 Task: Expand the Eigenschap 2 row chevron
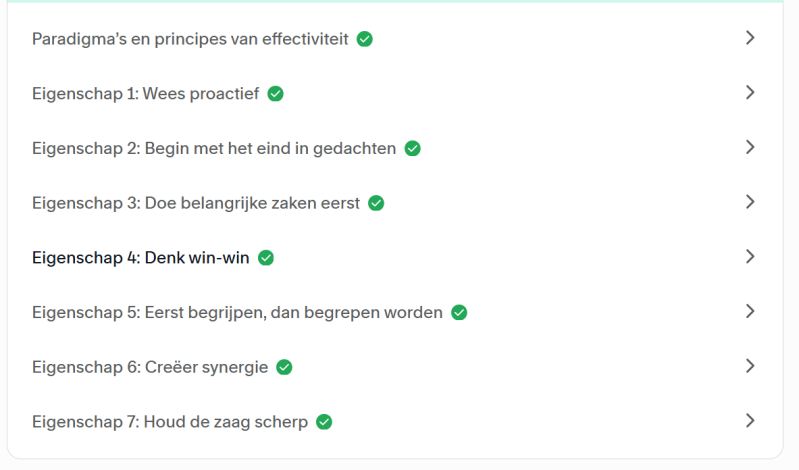tap(750, 147)
